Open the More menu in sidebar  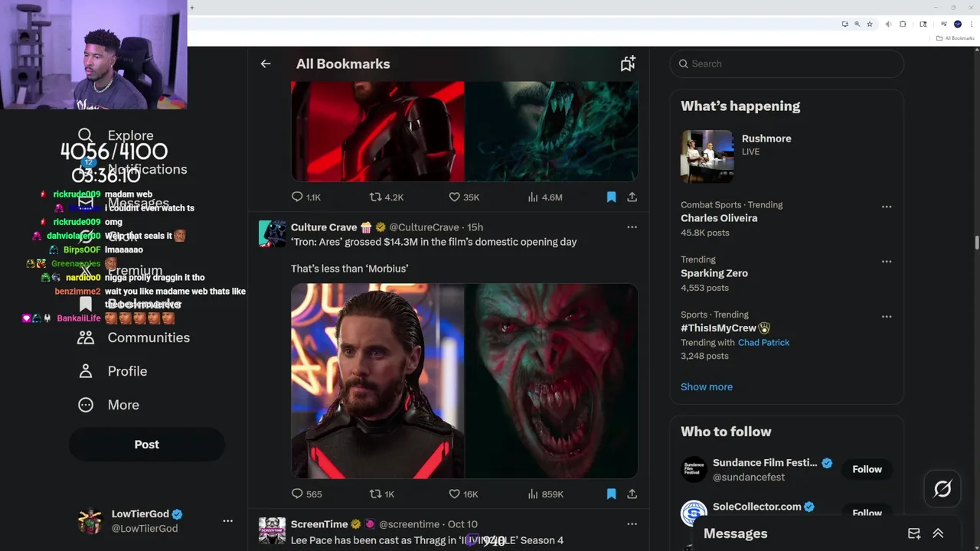109,405
